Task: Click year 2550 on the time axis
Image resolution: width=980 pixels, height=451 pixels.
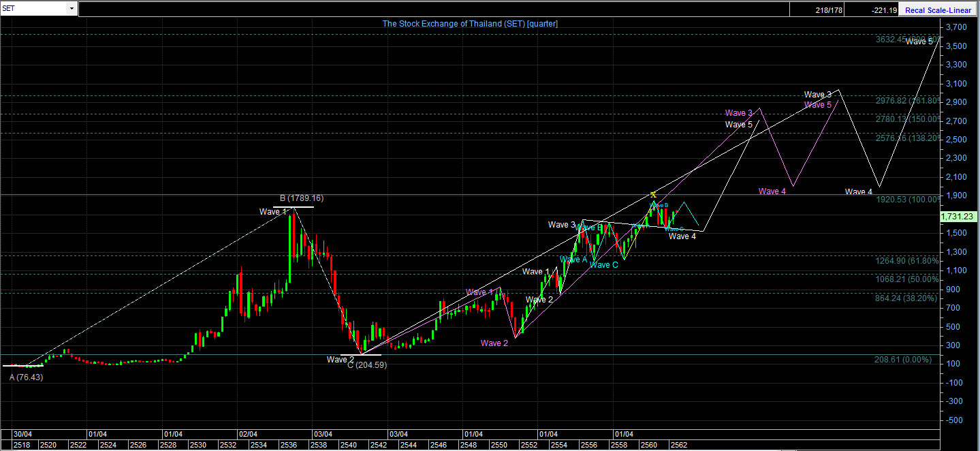Action: (x=499, y=445)
